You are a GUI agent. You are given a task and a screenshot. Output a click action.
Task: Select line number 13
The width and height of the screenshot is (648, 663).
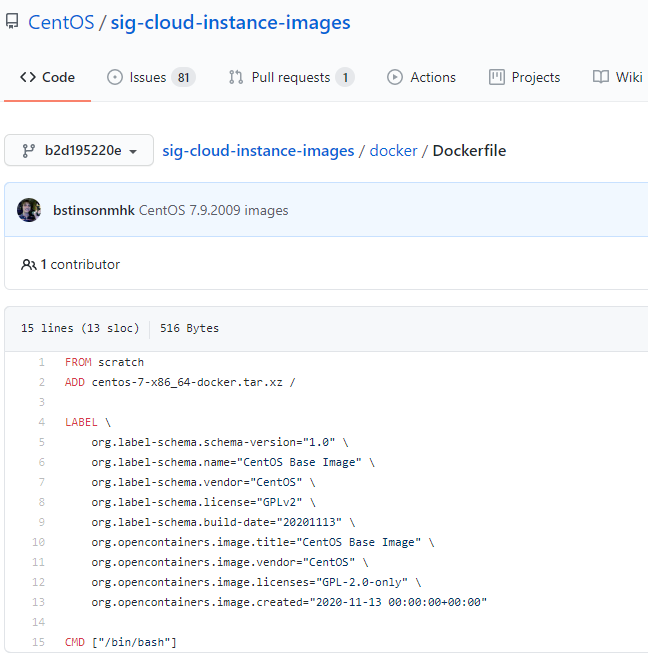38,602
